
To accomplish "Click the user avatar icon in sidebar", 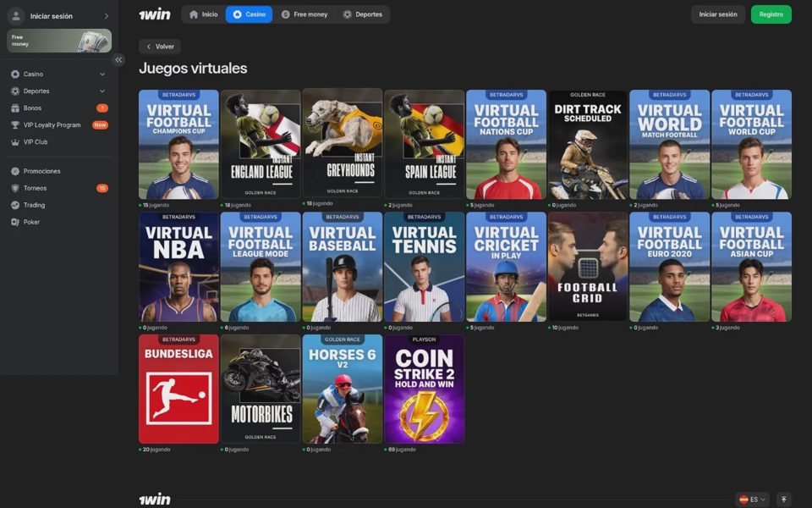I will pos(16,16).
